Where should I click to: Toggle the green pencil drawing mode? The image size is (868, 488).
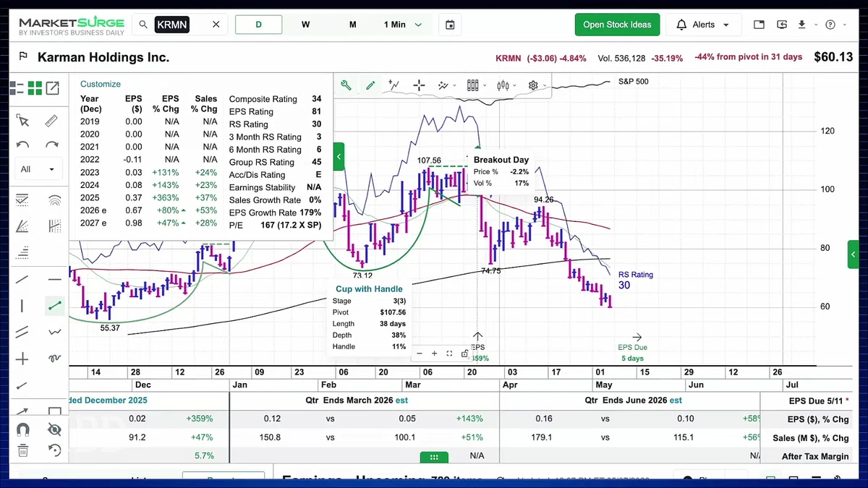pos(370,85)
